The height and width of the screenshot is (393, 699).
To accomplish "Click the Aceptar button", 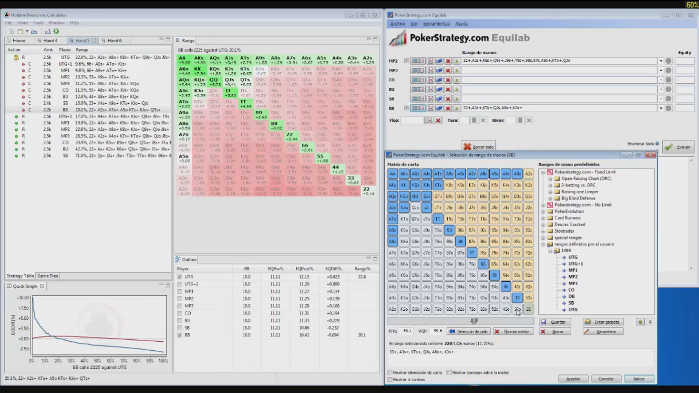I will [x=573, y=379].
